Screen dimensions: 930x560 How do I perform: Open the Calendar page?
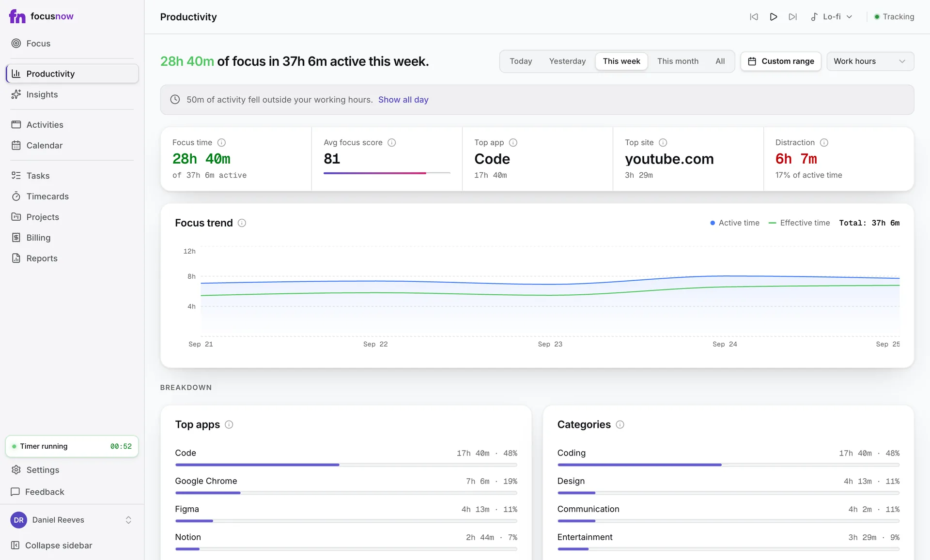click(x=72, y=146)
